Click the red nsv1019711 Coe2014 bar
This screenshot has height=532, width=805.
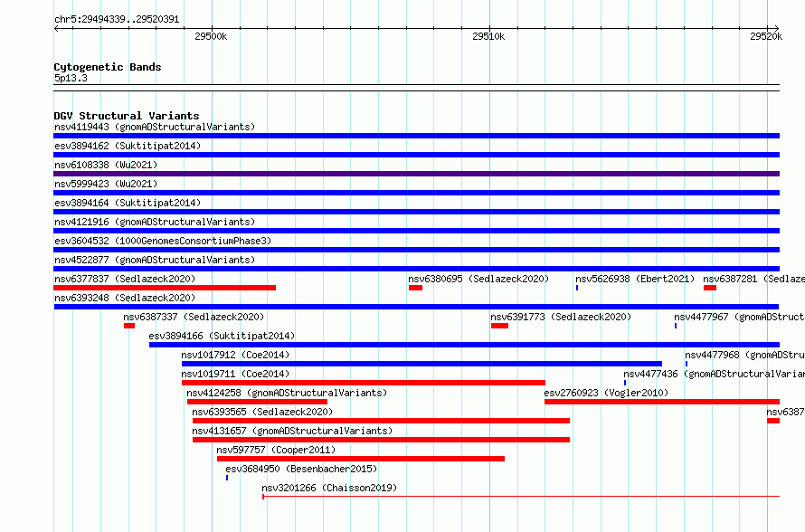[x=363, y=383]
